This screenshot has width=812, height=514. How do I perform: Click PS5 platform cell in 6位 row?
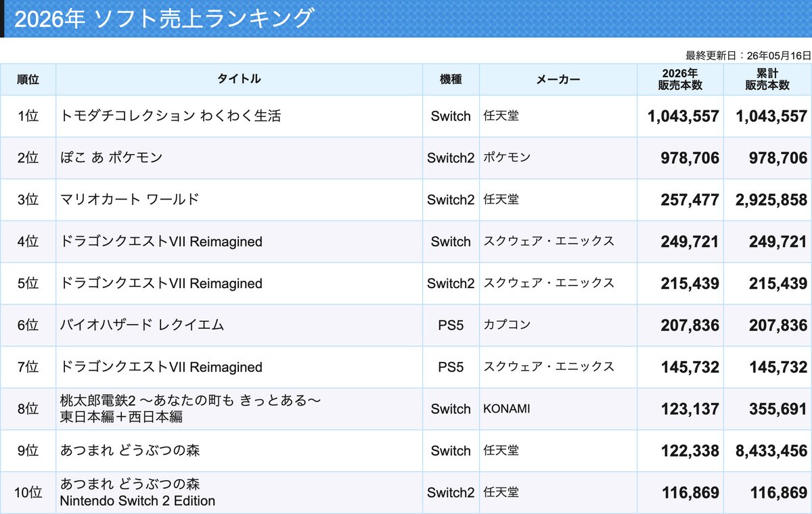click(451, 325)
